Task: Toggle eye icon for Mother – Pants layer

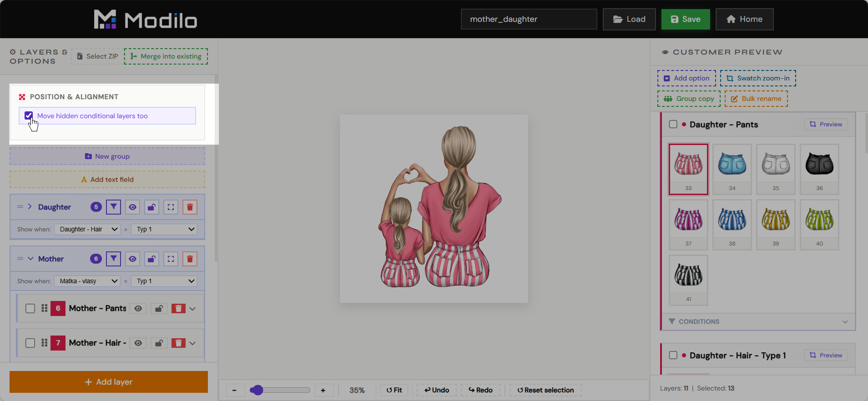Action: point(138,309)
